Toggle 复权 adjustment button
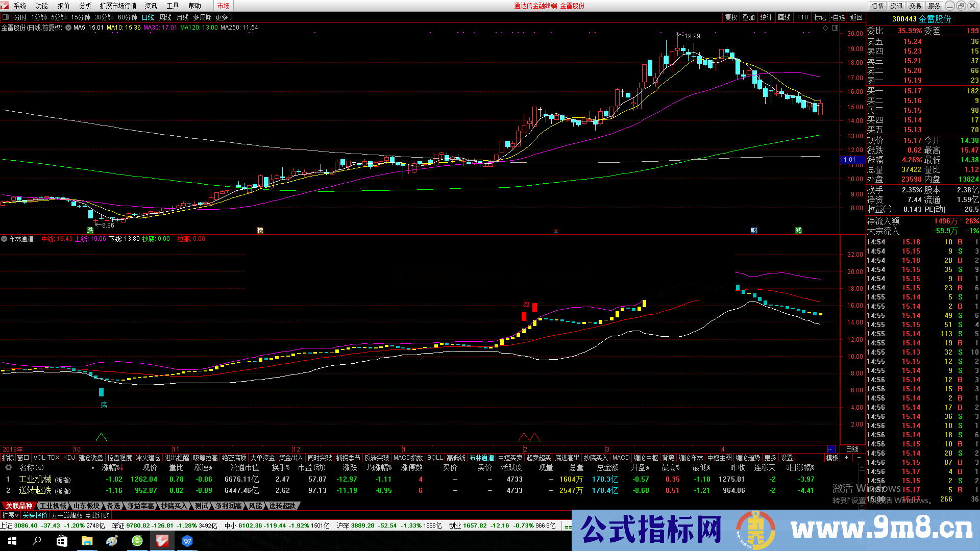The image size is (980, 551). tap(731, 17)
